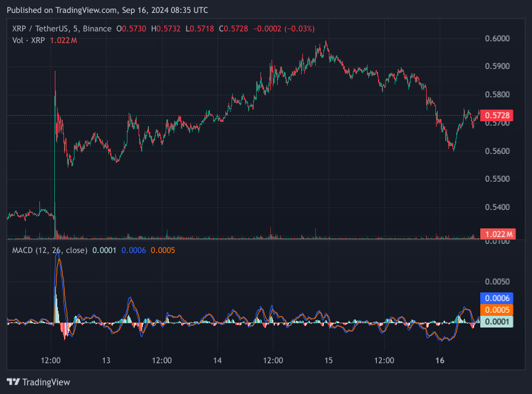
Task: Click the blue MACD value 0.0006 in legend
Action: pos(134,251)
